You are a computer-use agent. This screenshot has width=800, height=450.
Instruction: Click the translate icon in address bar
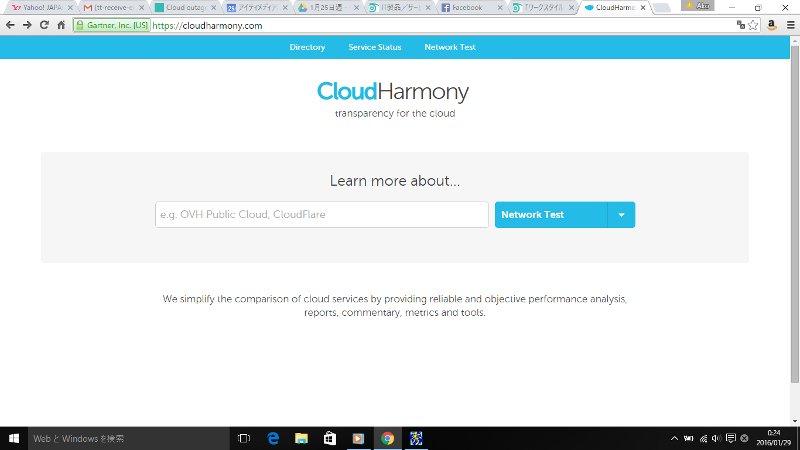(x=740, y=25)
